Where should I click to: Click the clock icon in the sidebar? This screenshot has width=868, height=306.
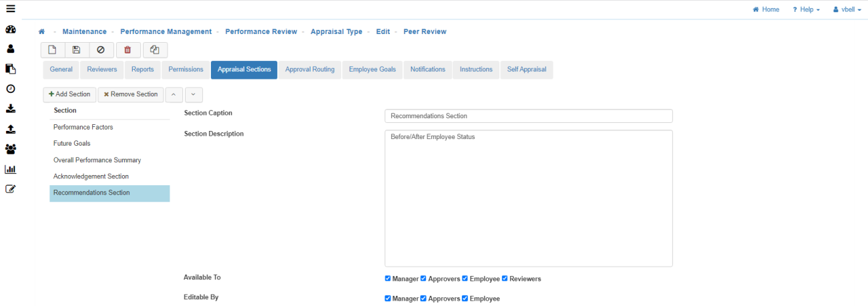(11, 89)
